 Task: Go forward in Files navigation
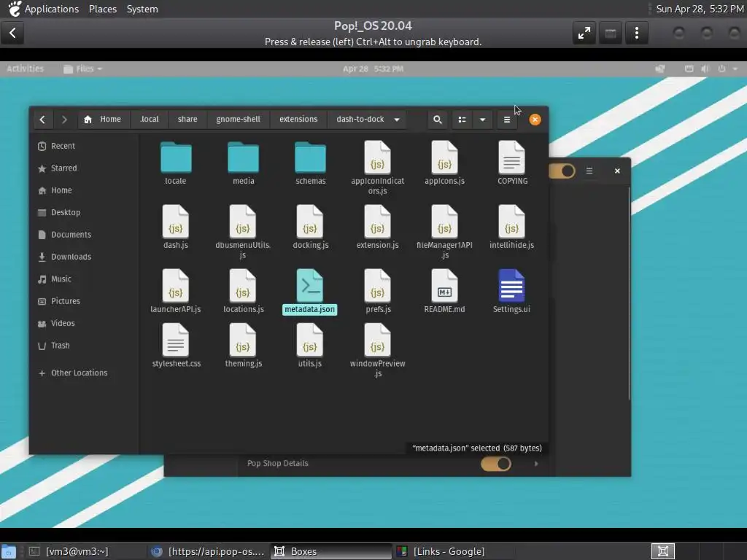(64, 120)
